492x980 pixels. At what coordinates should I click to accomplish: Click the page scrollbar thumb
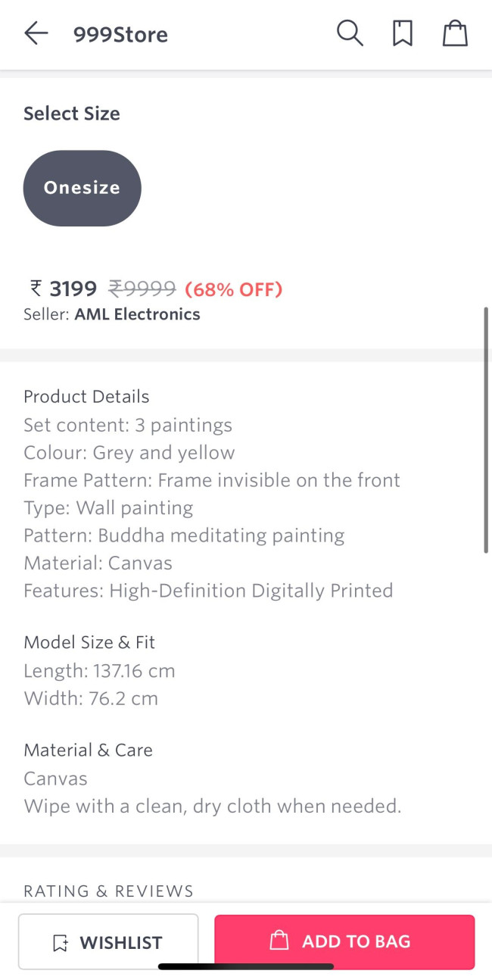pos(485,429)
